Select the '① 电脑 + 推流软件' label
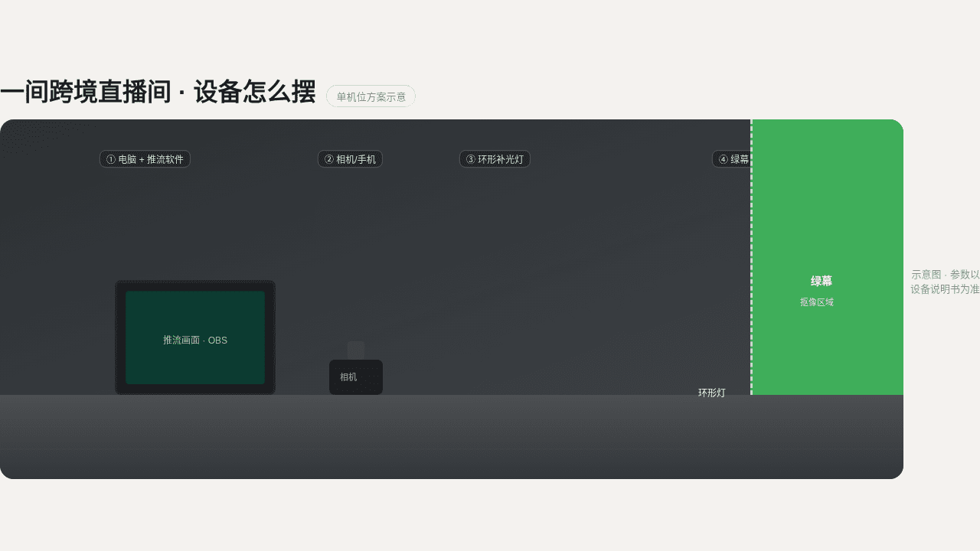 [x=145, y=159]
